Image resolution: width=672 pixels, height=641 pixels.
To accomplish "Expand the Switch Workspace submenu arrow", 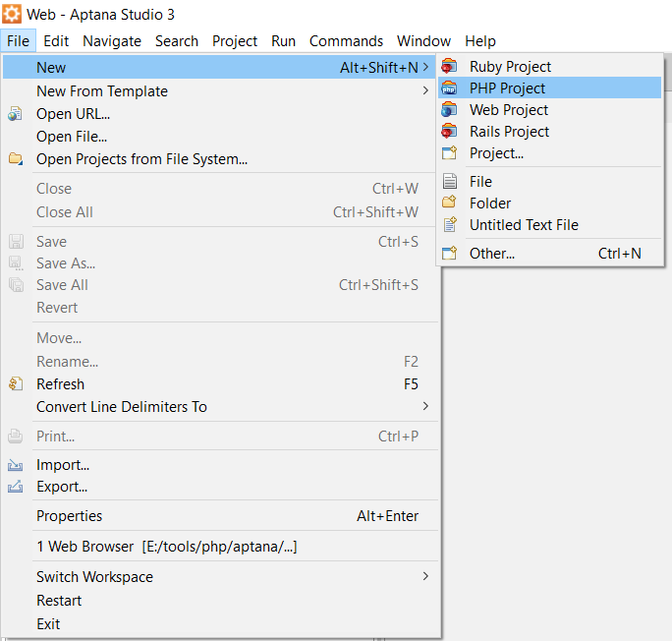I will (425, 576).
